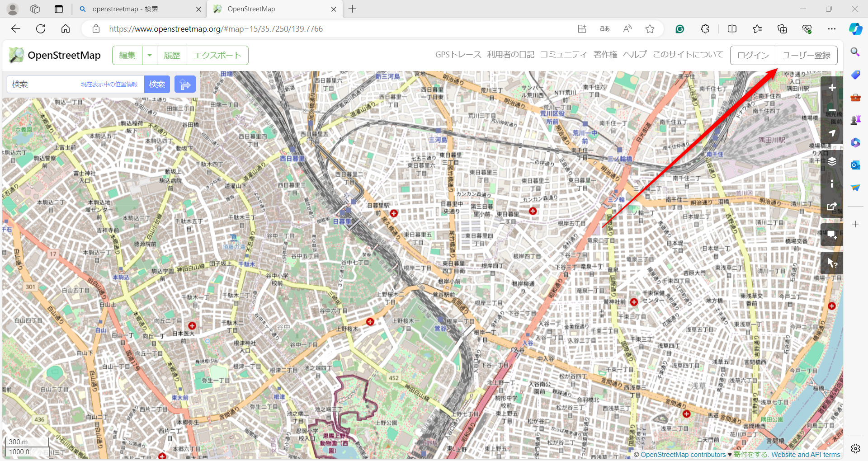Open directions with the routing arrow button

pyautogui.click(x=185, y=84)
